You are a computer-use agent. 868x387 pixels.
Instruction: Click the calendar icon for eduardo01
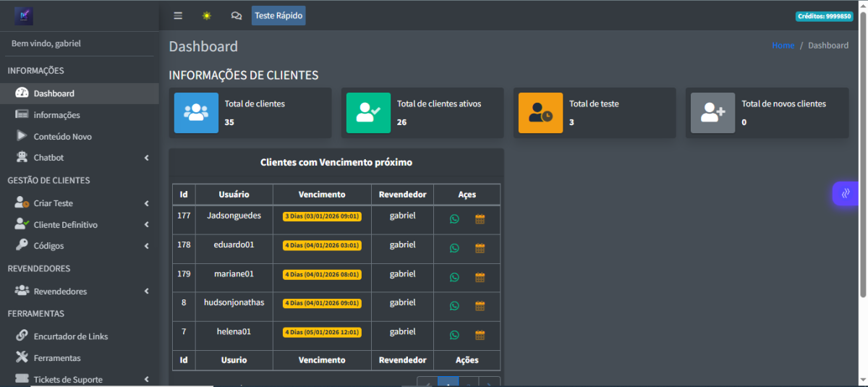480,248
